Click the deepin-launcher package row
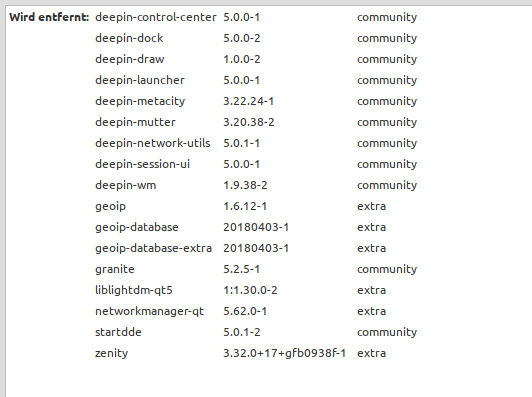The image size is (532, 397). [x=140, y=80]
